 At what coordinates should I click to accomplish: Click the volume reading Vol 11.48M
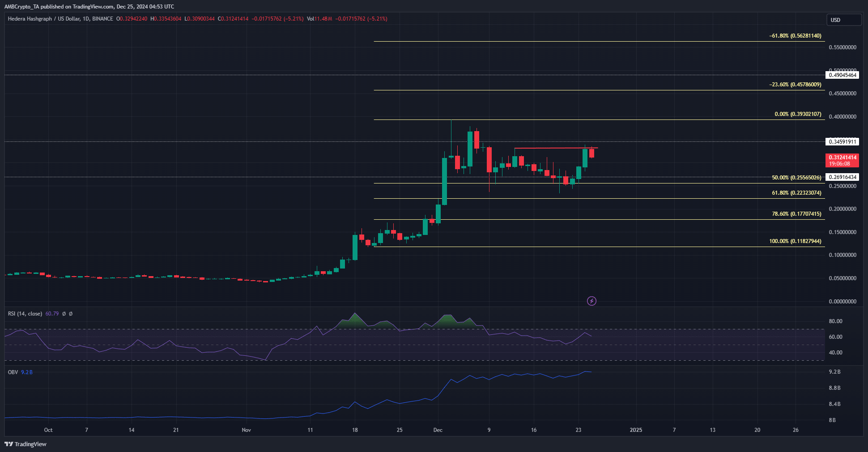pyautogui.click(x=319, y=19)
